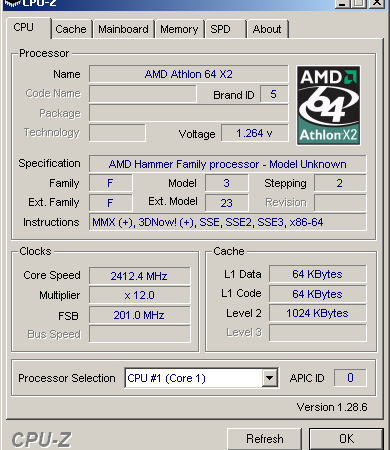Screen dimensions: 390x450
Task: Click the Model value 3
Action: [227, 183]
